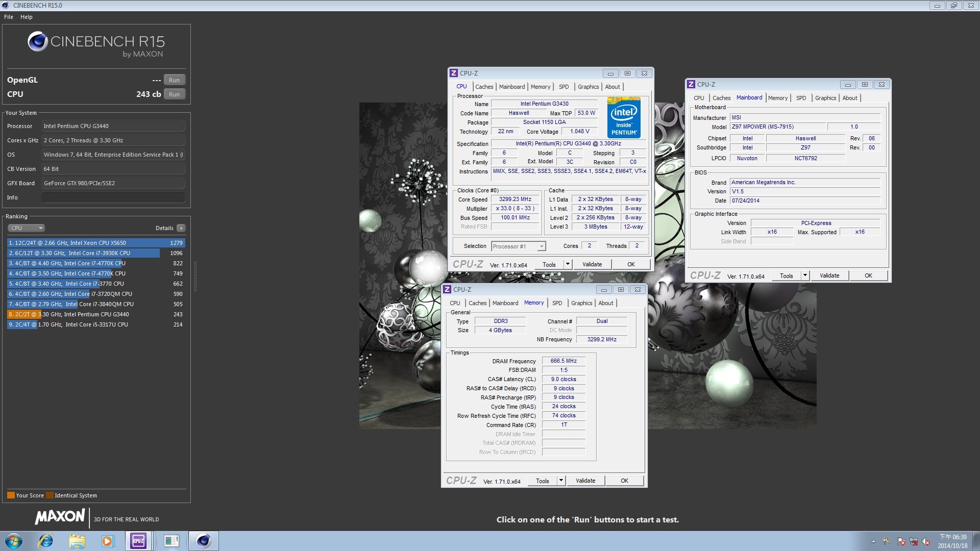Select Core i7-3930K ranking entry
The width and height of the screenshot is (980, 551).
click(x=96, y=253)
